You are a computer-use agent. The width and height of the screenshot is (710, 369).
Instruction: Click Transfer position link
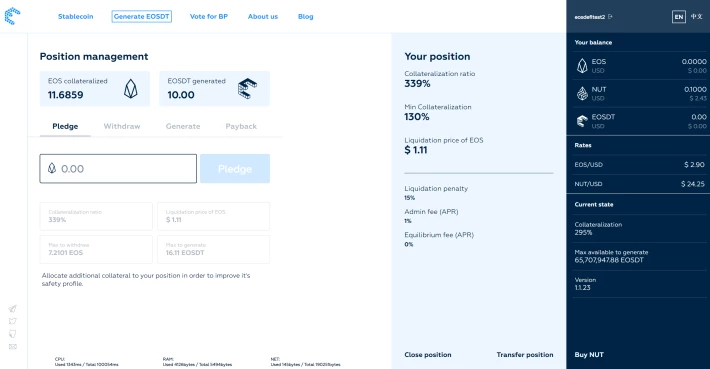[525, 355]
